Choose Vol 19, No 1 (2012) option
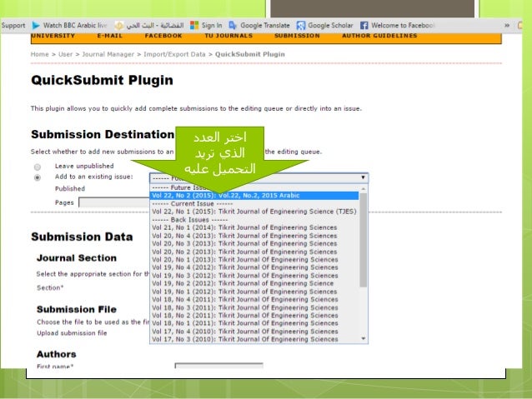The height and width of the screenshot is (399, 532). tap(254, 292)
